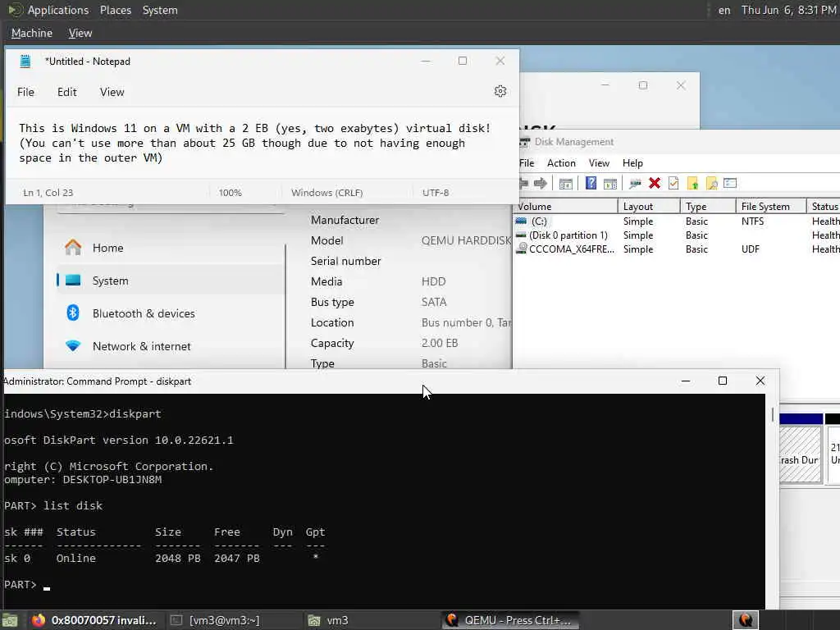Viewport: 840px width, 630px height.
Task: Click Layout column header
Action: (x=648, y=206)
